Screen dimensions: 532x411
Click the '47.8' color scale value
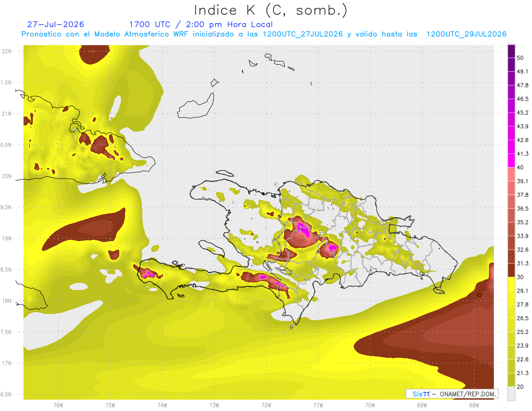(x=523, y=85)
